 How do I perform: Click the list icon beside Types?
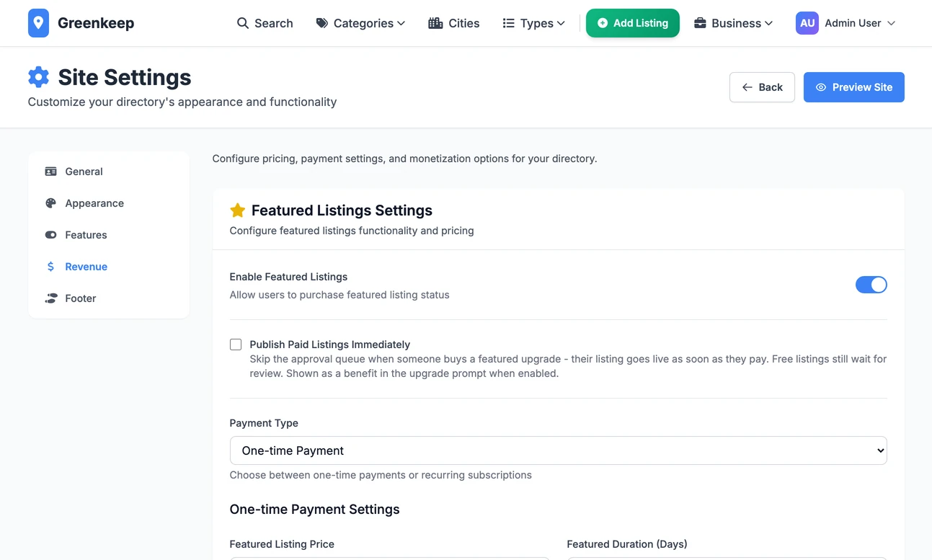[x=508, y=23]
